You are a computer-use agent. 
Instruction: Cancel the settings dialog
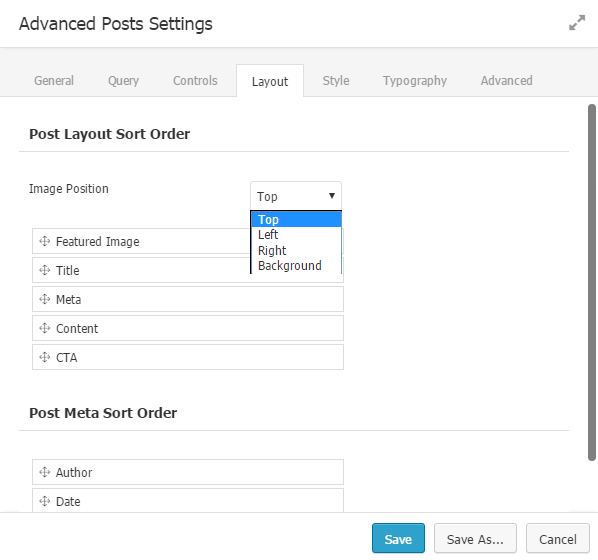pos(558,538)
